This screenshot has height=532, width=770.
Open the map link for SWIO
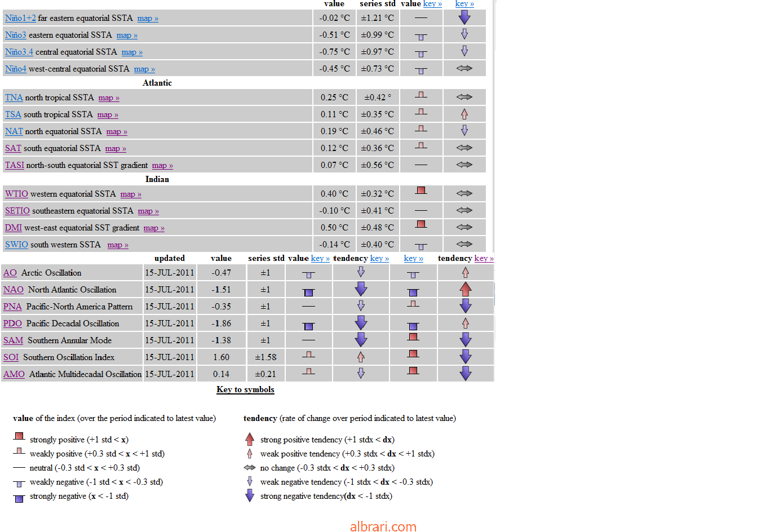tap(118, 245)
